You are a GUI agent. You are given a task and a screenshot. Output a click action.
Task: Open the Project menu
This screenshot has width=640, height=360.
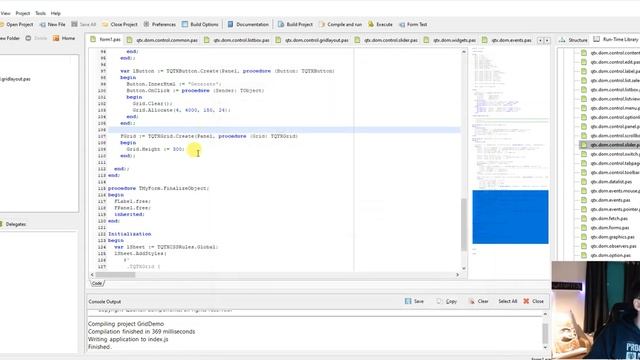[x=23, y=13]
